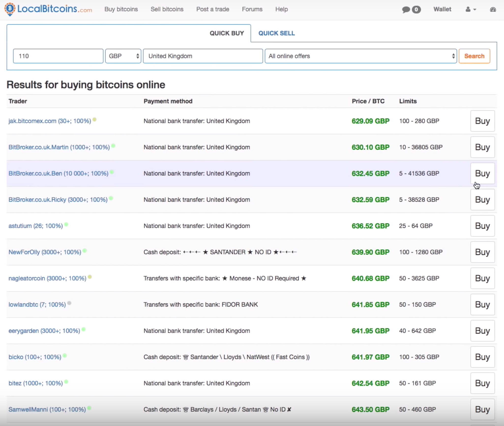Open Buy bitcoins menu item
The image size is (504, 426).
[121, 9]
